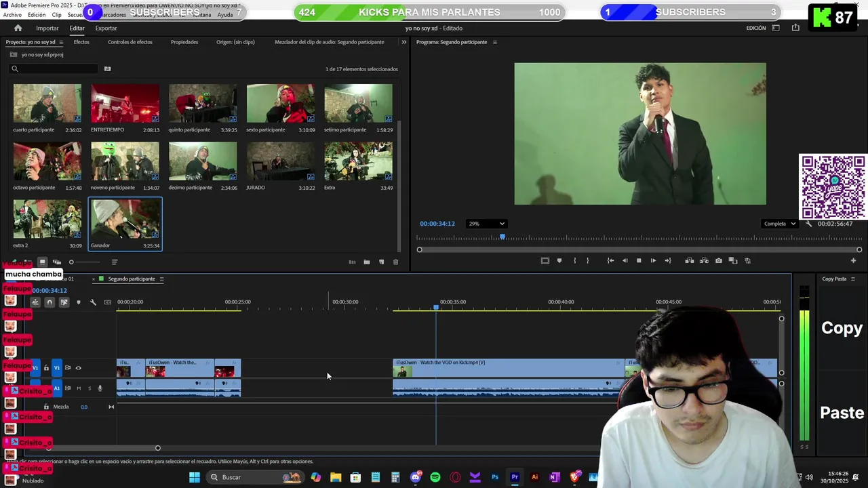This screenshot has height=488, width=868.
Task: Open the sort icons menu button
Action: click(x=114, y=262)
